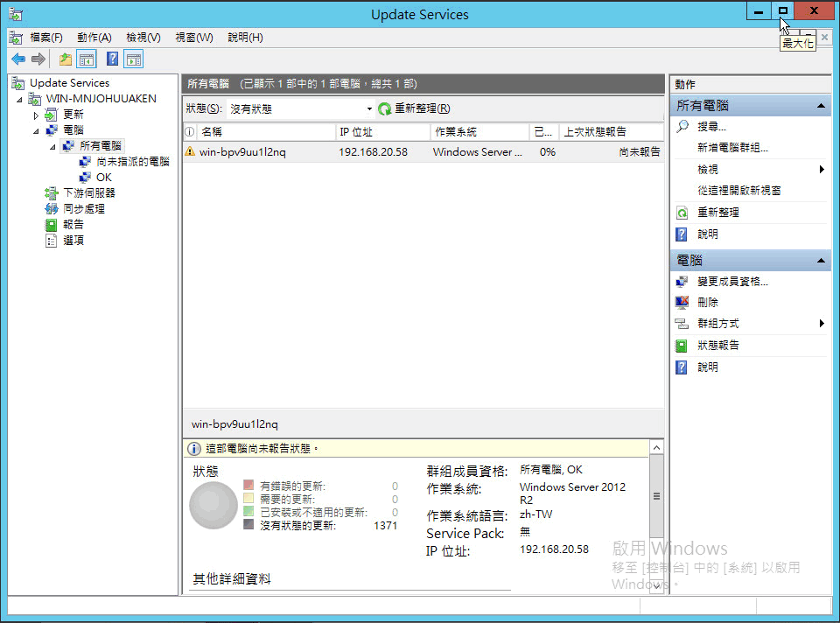Click the 刪除 action

[x=707, y=303]
